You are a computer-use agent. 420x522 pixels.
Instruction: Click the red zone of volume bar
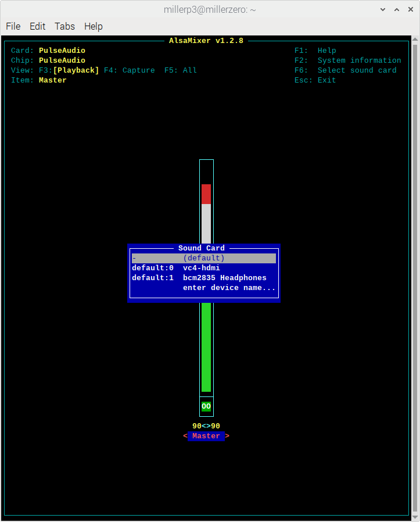coord(206,194)
